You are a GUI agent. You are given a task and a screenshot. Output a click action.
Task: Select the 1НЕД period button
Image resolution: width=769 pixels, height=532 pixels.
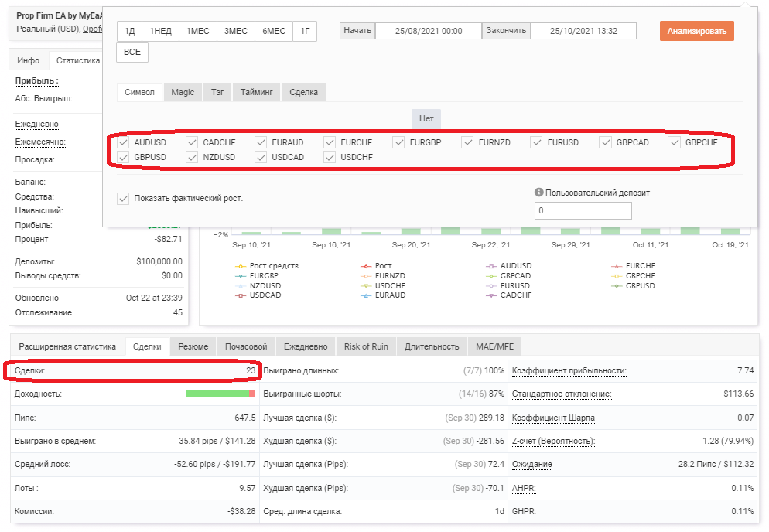161,32
